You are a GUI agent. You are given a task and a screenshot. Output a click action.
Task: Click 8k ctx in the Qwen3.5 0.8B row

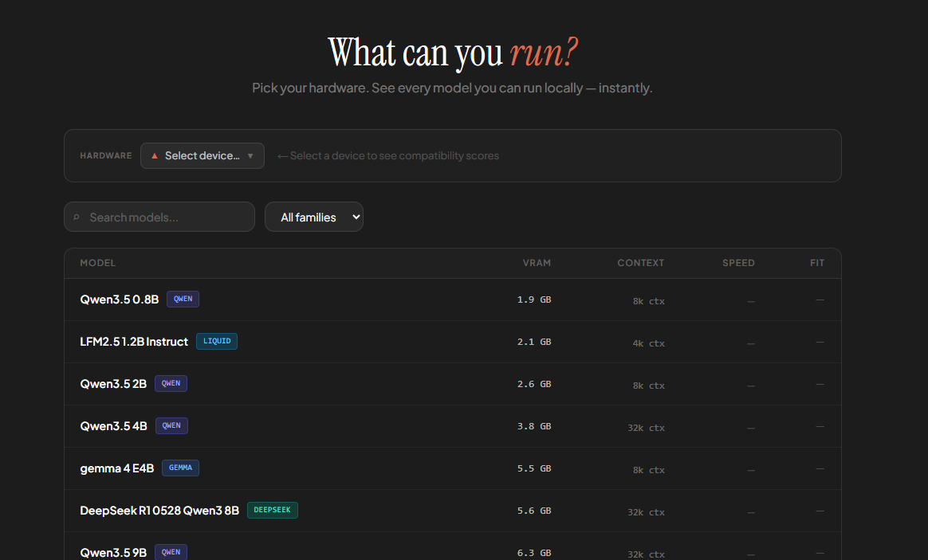[649, 301]
